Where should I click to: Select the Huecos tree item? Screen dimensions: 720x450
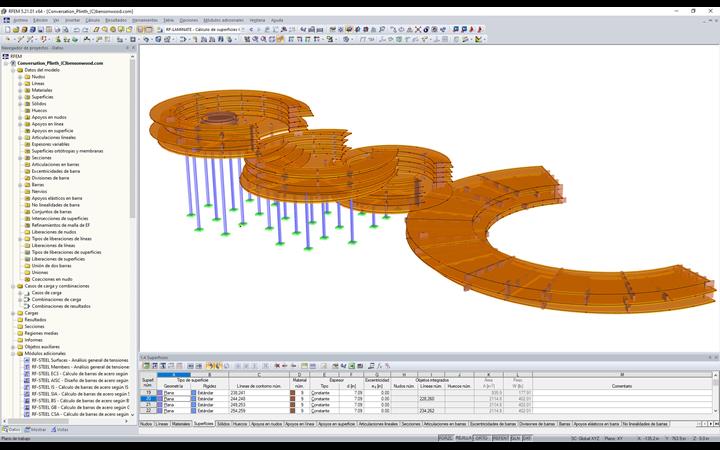click(x=39, y=111)
